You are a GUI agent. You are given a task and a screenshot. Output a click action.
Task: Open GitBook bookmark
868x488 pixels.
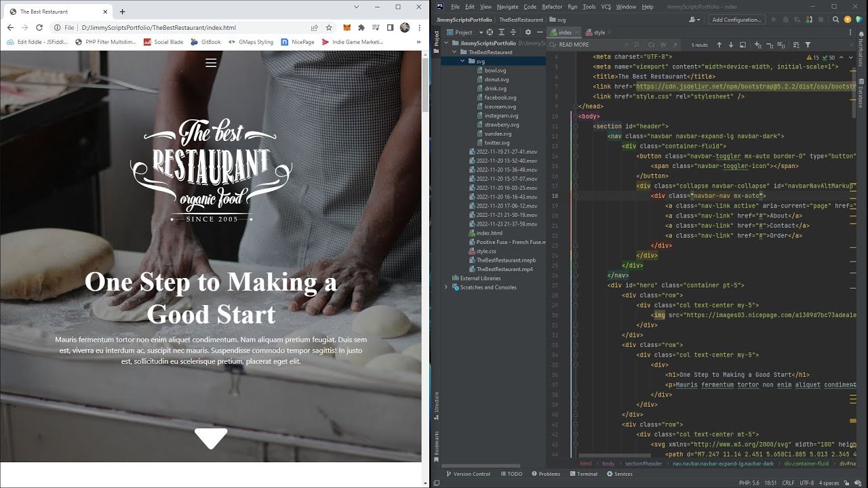(206, 42)
